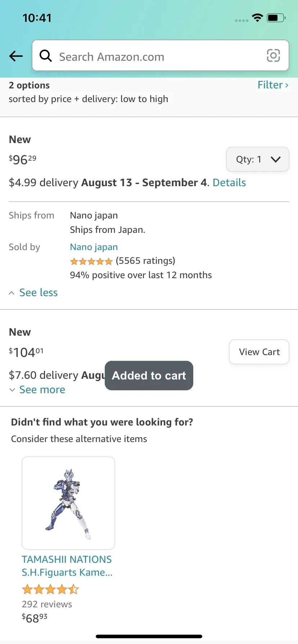
Task: Tap the Filter chevron arrow
Action: 287,85
